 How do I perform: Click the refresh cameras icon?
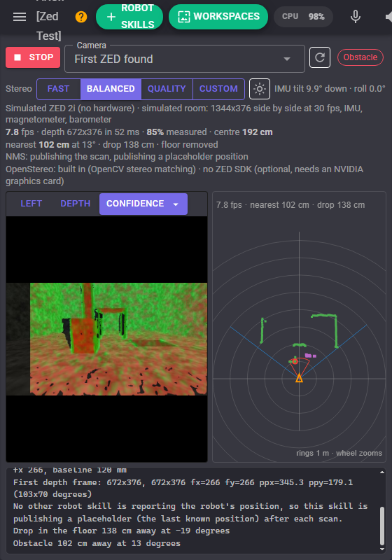click(x=319, y=57)
